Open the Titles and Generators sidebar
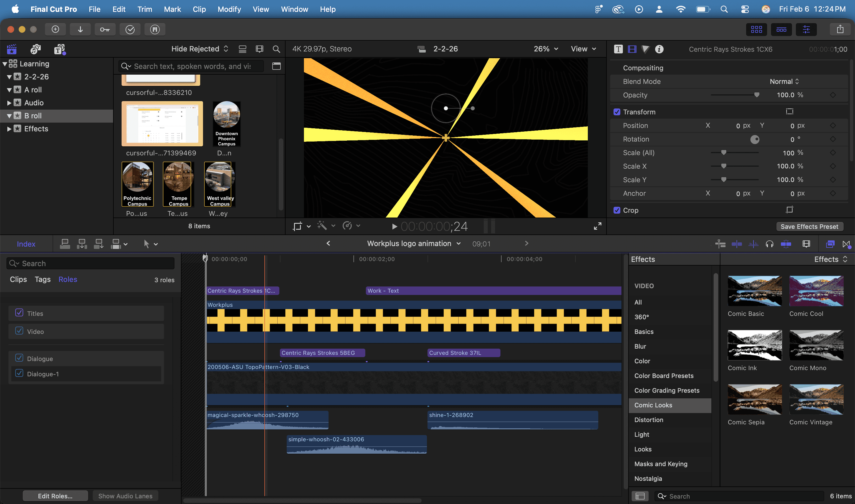The height and width of the screenshot is (504, 855). 60,49
